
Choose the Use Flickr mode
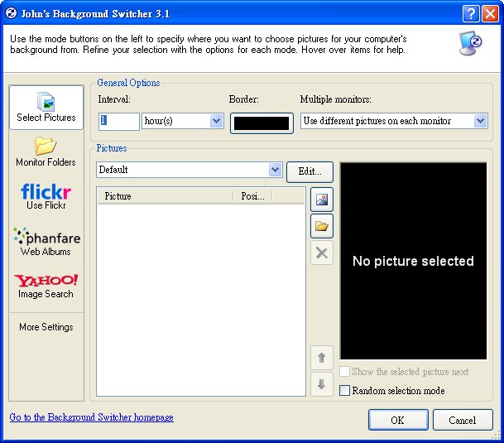point(46,196)
